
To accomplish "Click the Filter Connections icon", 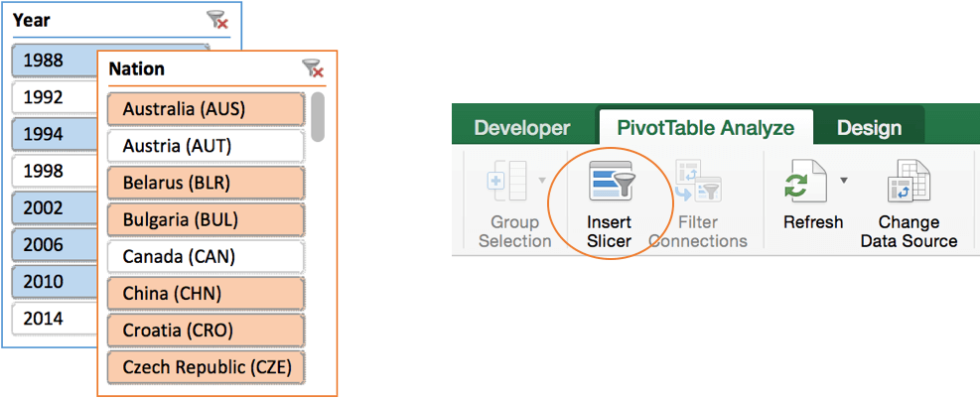I will pyautogui.click(x=698, y=182).
